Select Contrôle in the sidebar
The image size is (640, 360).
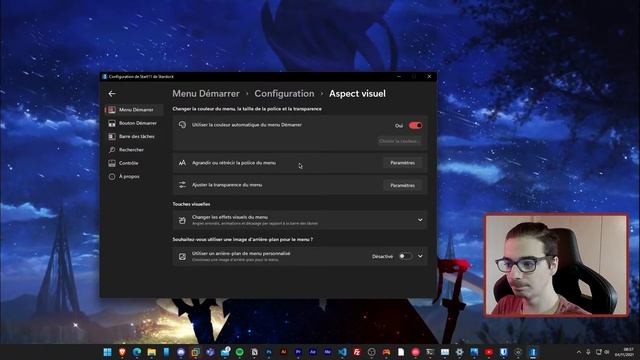click(134, 163)
